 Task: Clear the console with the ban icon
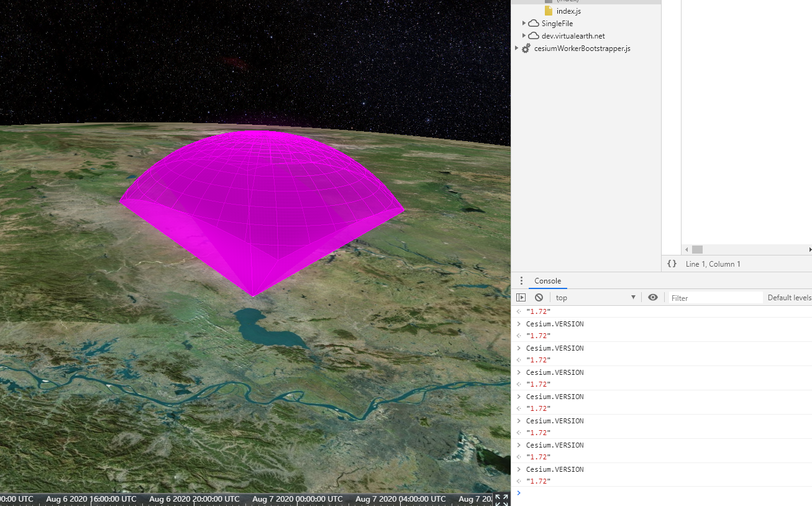point(539,298)
